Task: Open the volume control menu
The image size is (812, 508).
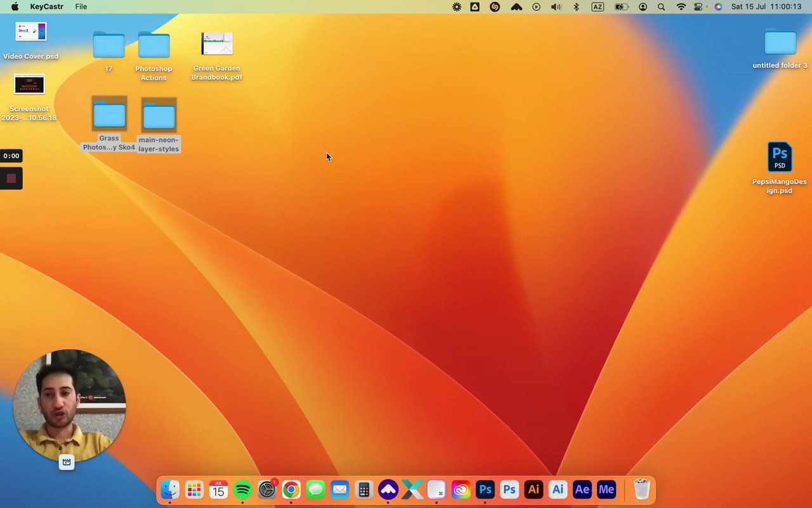Action: (x=556, y=7)
